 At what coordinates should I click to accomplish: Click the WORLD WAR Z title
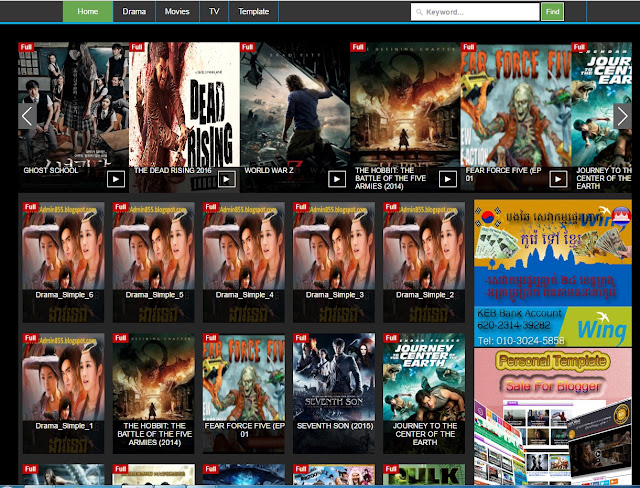coord(269,170)
